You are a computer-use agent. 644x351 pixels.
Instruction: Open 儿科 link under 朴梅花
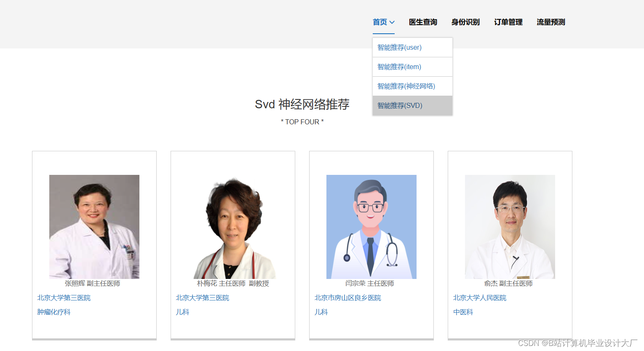click(182, 312)
